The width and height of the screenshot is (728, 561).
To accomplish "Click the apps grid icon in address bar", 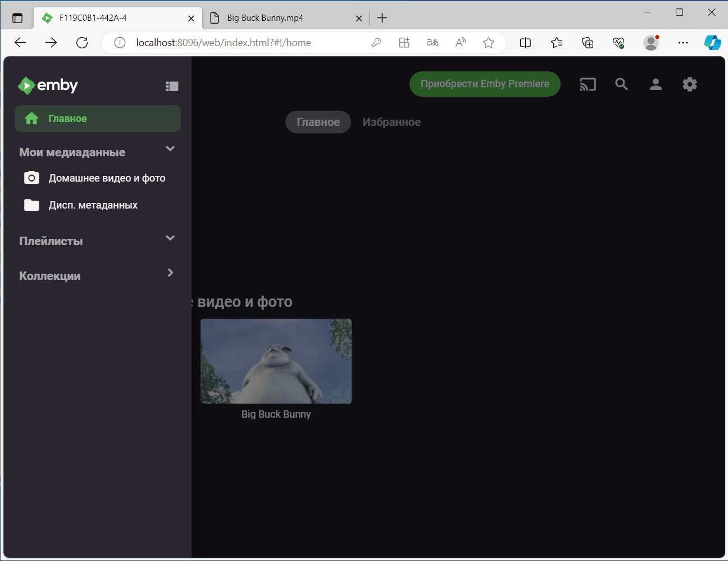I will click(x=404, y=43).
